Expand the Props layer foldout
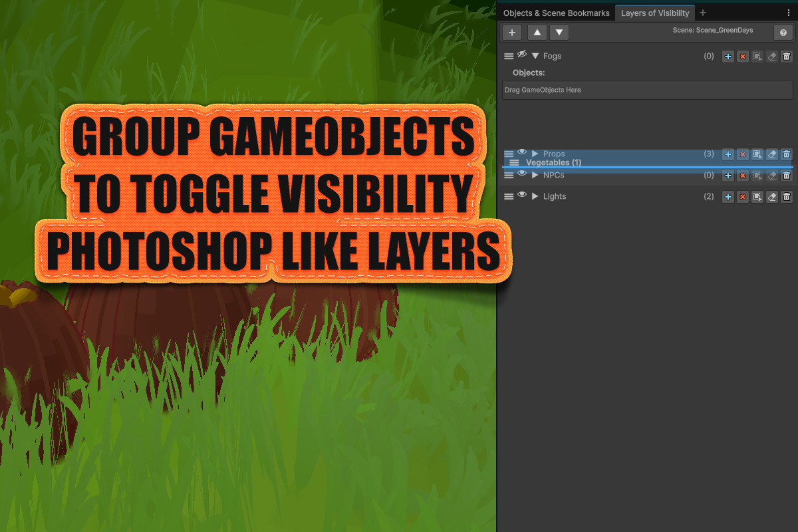Image resolution: width=798 pixels, height=532 pixels. coord(535,154)
